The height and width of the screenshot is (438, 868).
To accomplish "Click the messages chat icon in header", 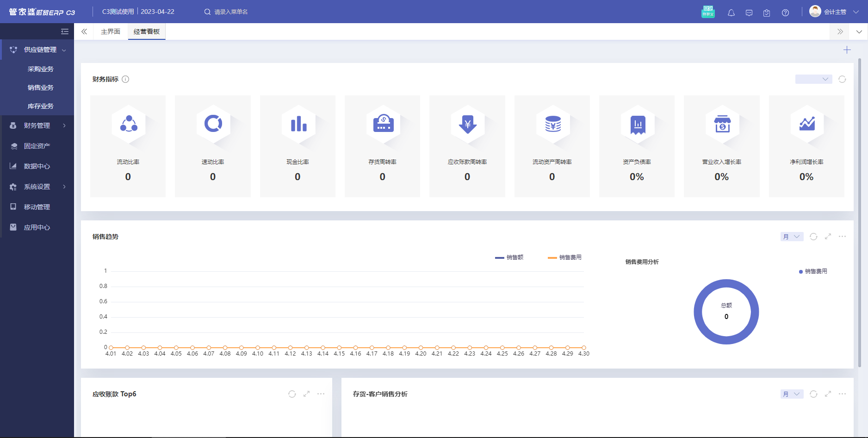I will [749, 13].
